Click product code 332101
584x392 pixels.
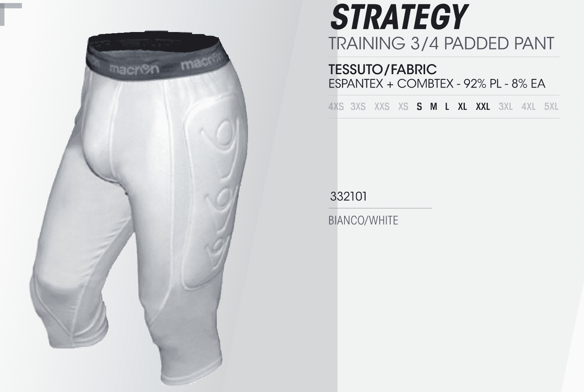pos(349,197)
